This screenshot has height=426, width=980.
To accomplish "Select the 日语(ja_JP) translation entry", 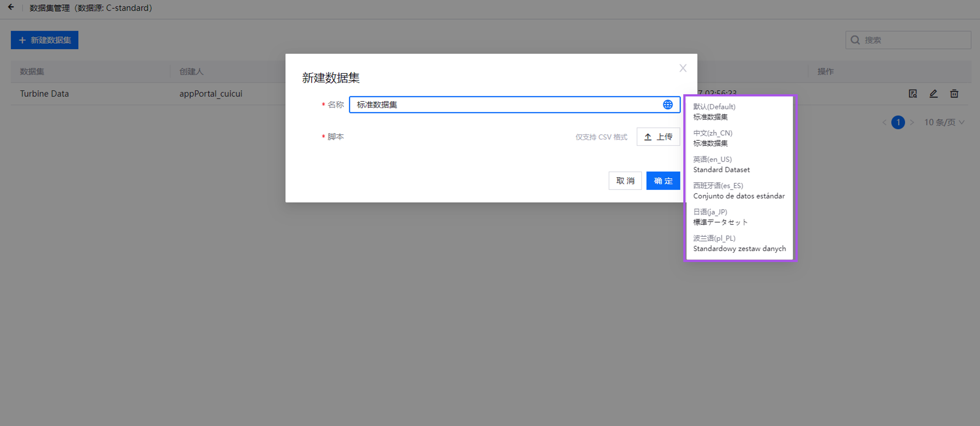I will [720, 217].
